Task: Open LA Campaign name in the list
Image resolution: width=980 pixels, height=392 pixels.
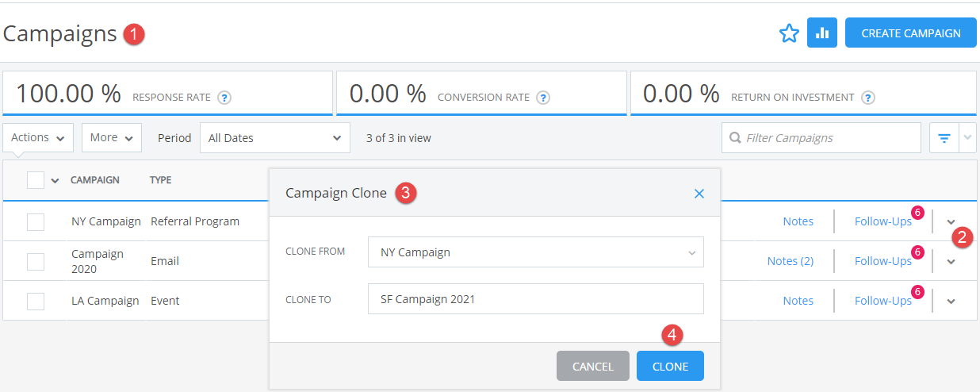Action: tap(105, 301)
